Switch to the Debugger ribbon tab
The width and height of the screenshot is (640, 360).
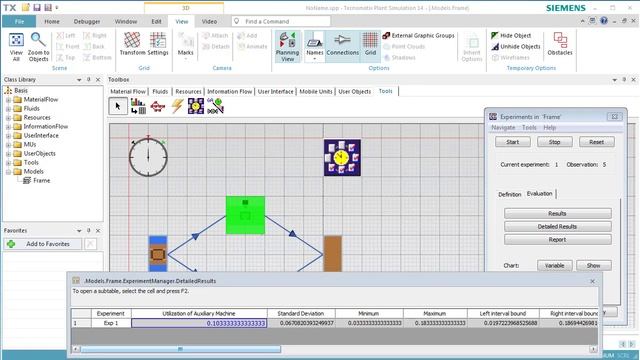87,21
